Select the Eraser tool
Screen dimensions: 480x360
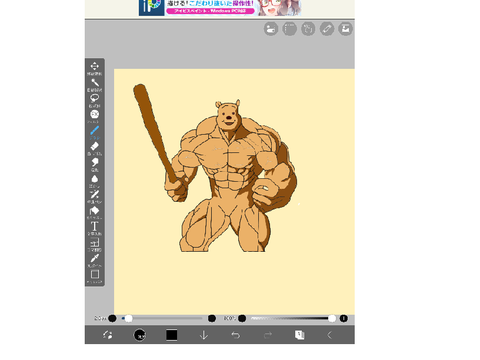coord(95,146)
